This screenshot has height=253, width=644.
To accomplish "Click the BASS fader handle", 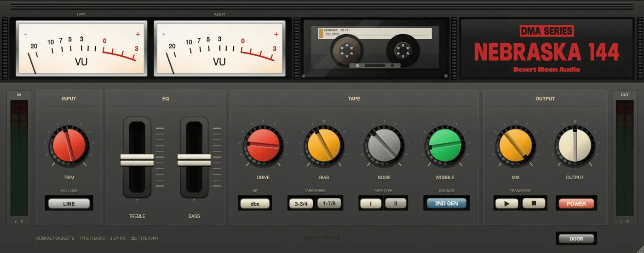I will 194,160.
